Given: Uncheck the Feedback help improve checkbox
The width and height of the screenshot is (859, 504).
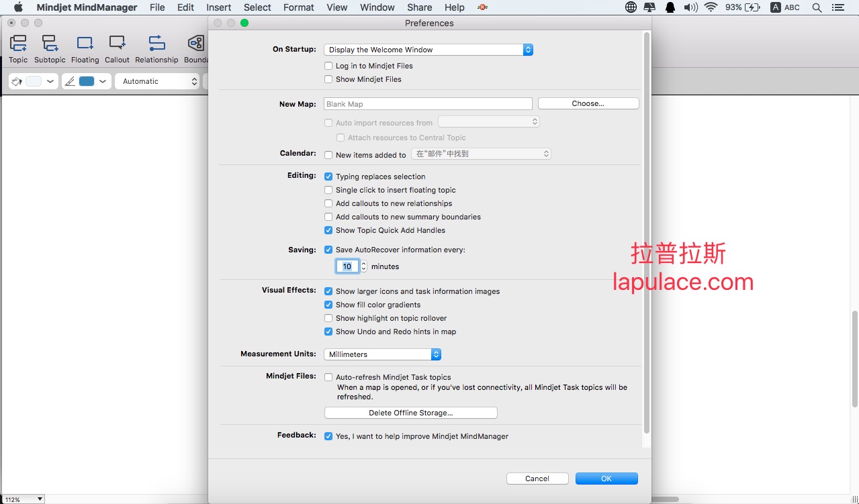Looking at the screenshot, I should coord(328,436).
